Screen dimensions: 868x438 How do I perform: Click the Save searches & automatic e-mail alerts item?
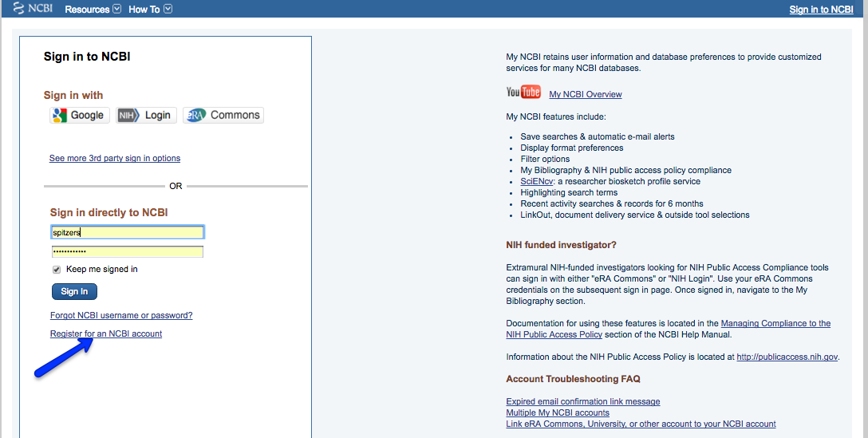tap(598, 136)
